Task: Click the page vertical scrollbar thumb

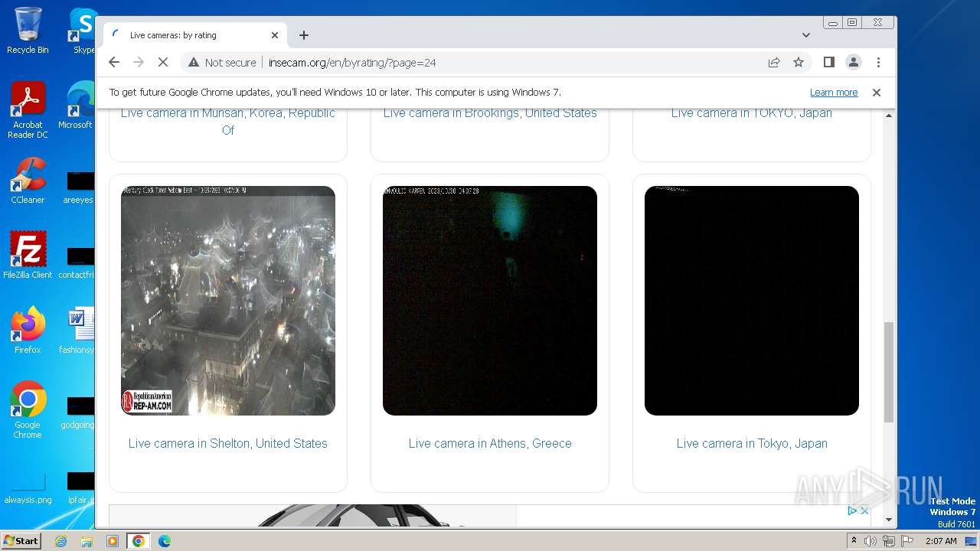Action: (x=888, y=372)
